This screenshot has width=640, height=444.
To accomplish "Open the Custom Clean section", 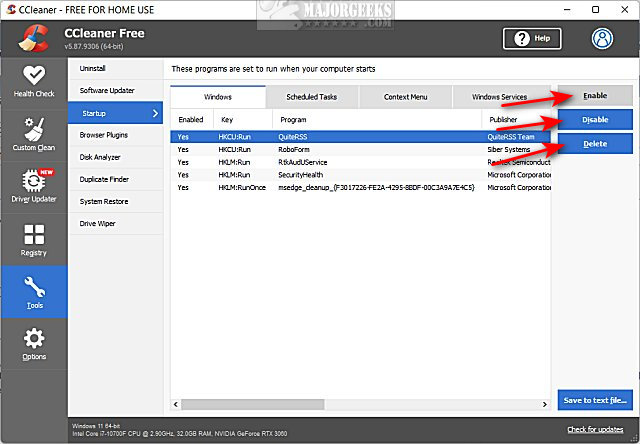I will pos(34,134).
